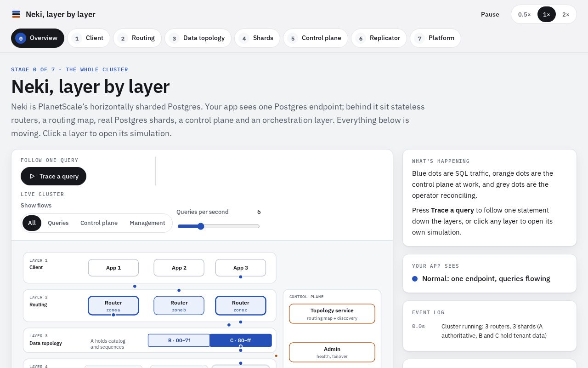The width and height of the screenshot is (588, 368).
Task: Open the Client stage tab
Action: pos(89,38)
